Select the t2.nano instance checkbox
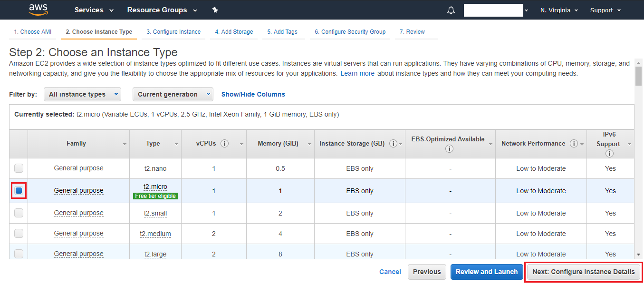Screen dimensions: 644x285 pos(19,168)
